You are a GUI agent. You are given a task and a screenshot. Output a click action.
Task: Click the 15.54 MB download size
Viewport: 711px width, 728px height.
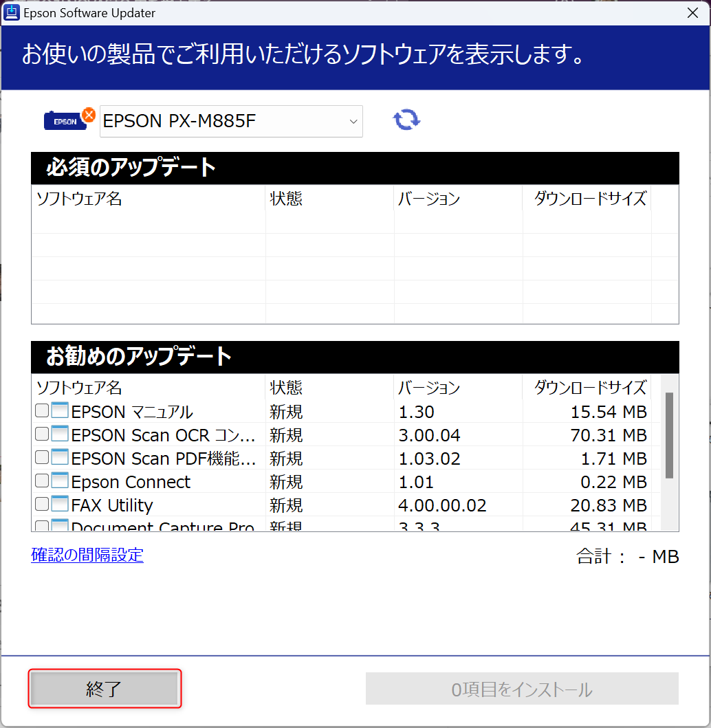(x=609, y=412)
